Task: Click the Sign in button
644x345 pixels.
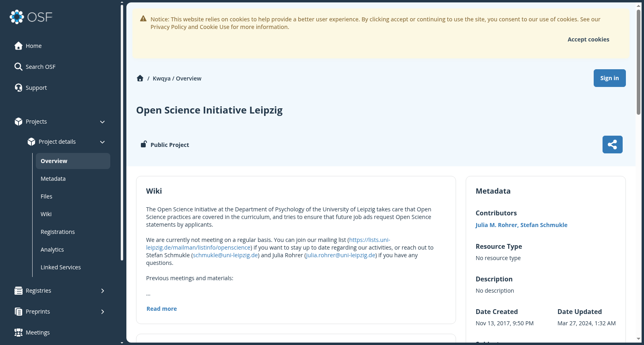Action: tap(609, 78)
